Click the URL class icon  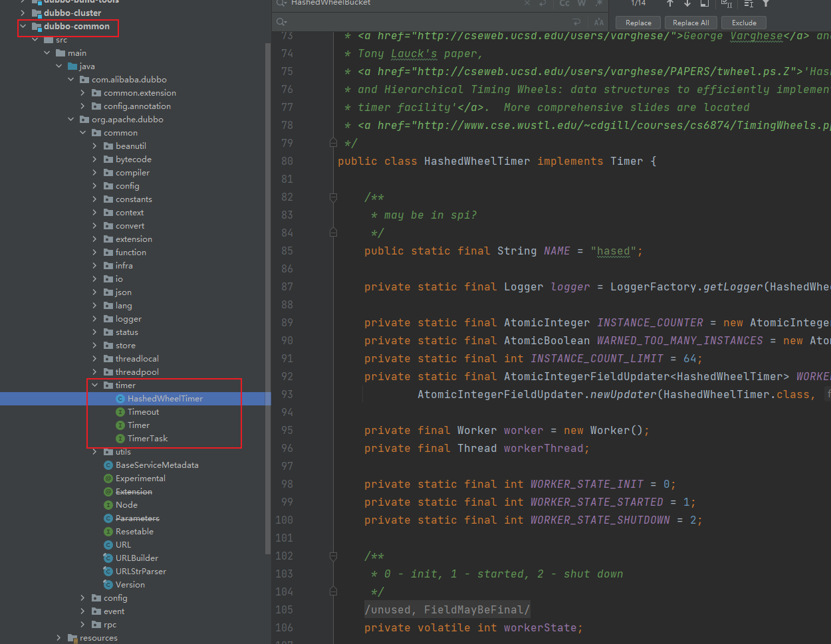coord(108,545)
